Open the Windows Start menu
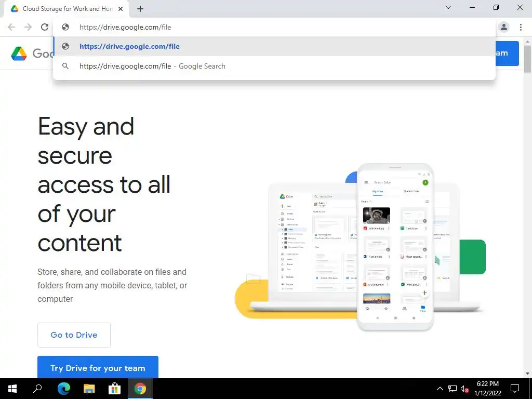Image resolution: width=532 pixels, height=399 pixels. 12,389
